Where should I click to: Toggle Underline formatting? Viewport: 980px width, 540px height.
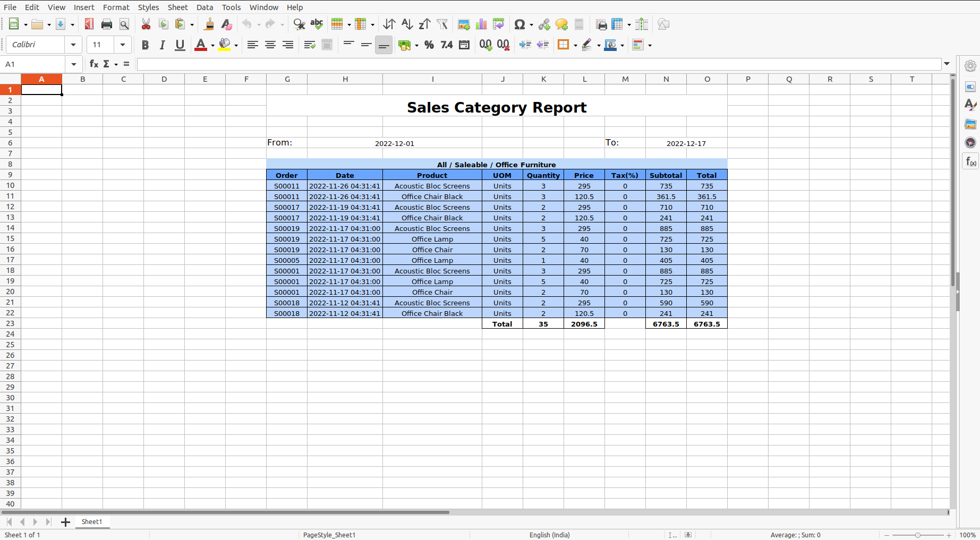click(x=180, y=45)
